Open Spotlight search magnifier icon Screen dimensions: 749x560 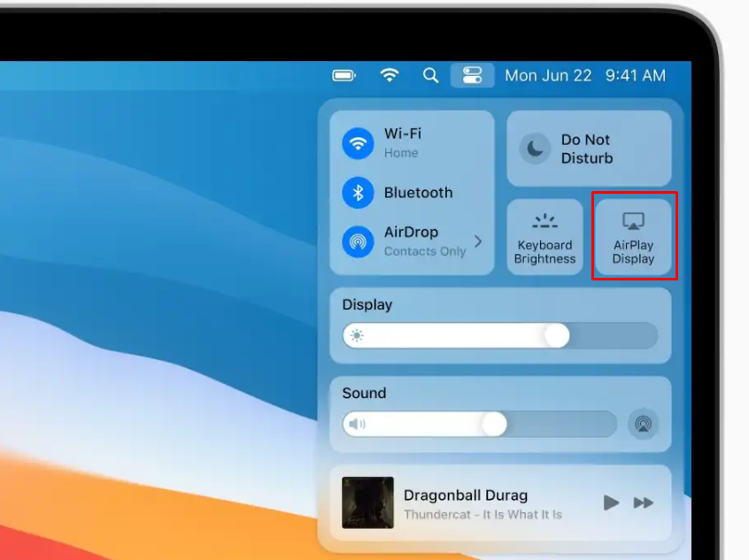tap(430, 75)
